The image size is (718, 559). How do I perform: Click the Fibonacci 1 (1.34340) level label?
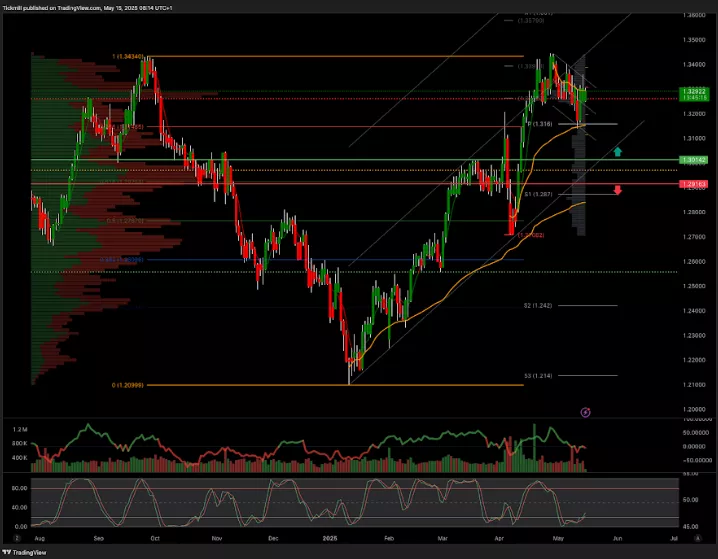click(x=129, y=57)
